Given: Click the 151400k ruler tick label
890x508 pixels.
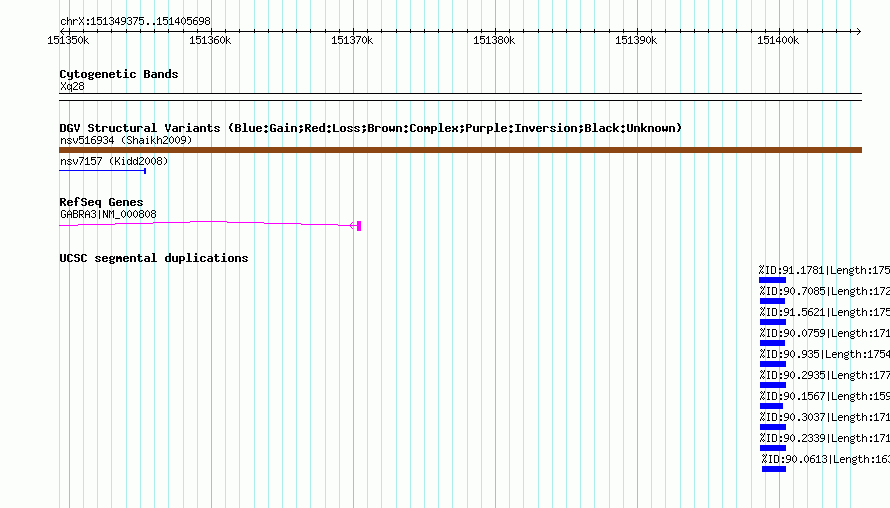Looking at the screenshot, I should click(778, 40).
